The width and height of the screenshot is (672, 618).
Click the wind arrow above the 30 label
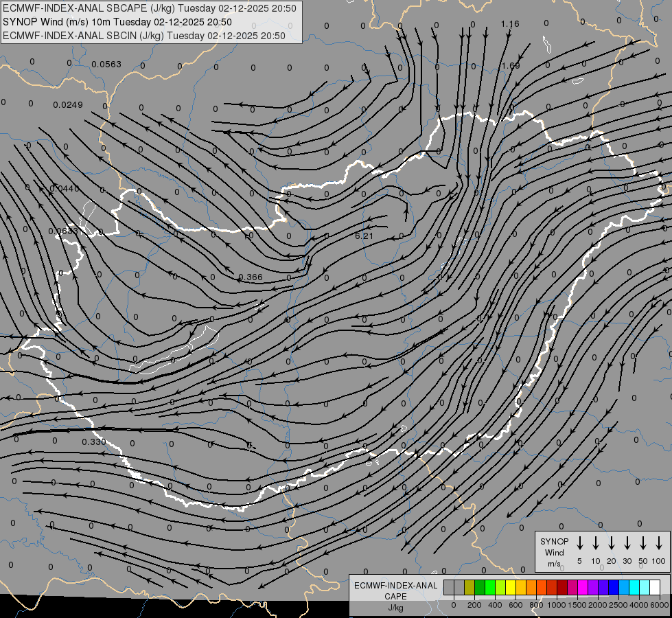627,542
